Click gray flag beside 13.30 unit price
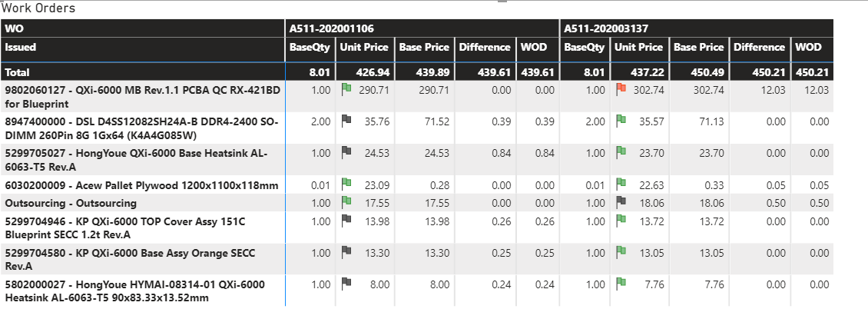Viewport: 868px width, 319px height. pyautogui.click(x=346, y=251)
